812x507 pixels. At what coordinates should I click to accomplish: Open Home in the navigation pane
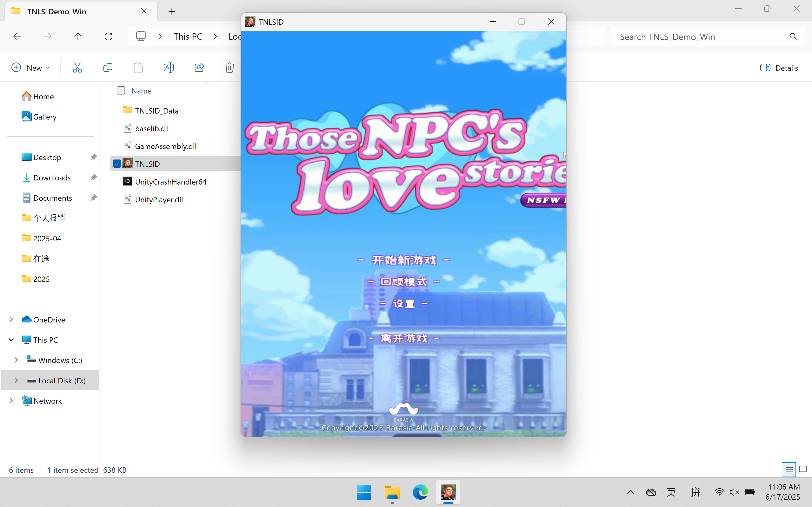click(x=37, y=96)
